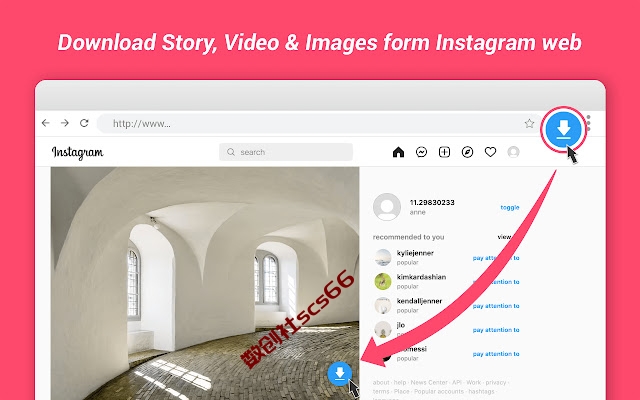Click blue download button on the photo
Screen dimensions: 640x400
[340, 373]
